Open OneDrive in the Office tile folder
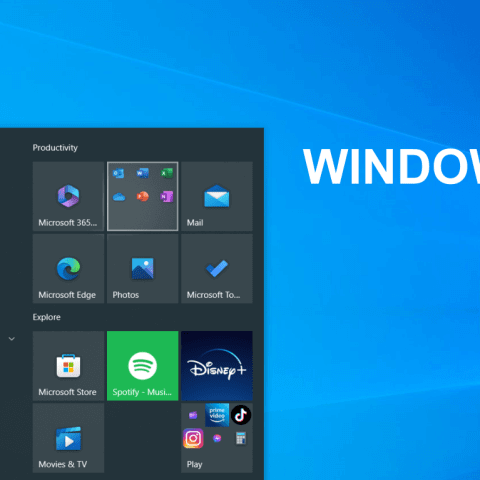 click(119, 197)
